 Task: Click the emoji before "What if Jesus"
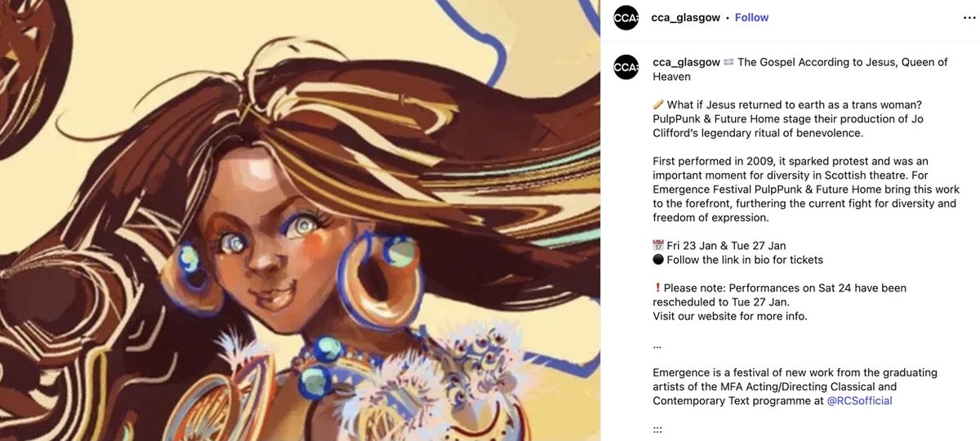(658, 105)
